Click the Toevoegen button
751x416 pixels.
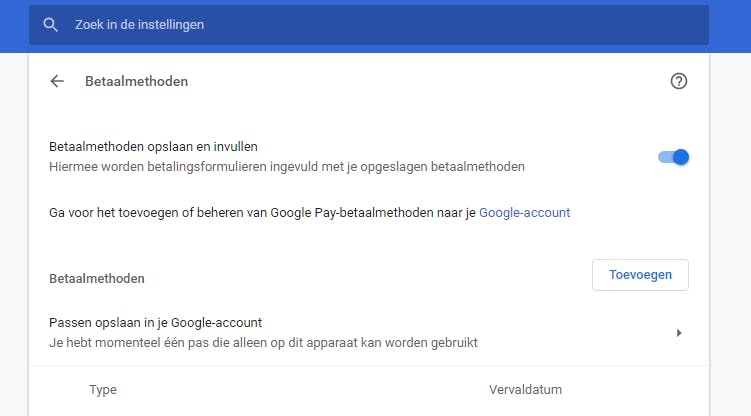[x=640, y=275]
